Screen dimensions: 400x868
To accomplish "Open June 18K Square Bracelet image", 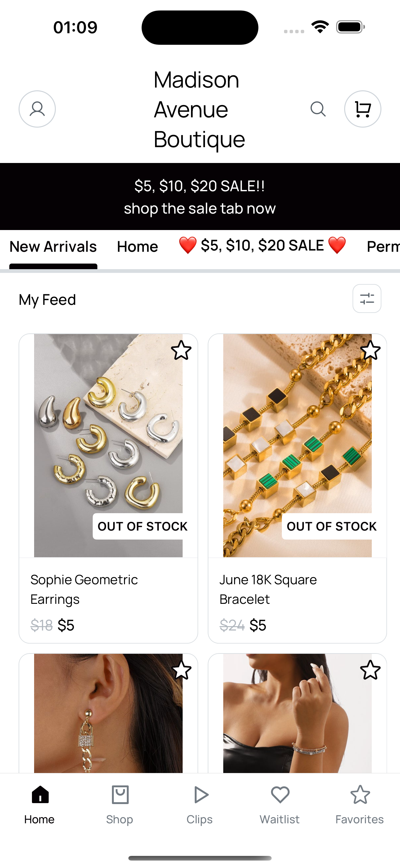I will [297, 445].
